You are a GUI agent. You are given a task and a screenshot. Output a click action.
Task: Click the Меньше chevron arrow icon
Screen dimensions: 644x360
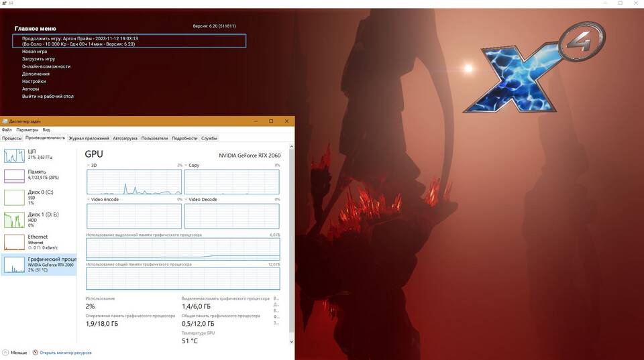coord(5,353)
